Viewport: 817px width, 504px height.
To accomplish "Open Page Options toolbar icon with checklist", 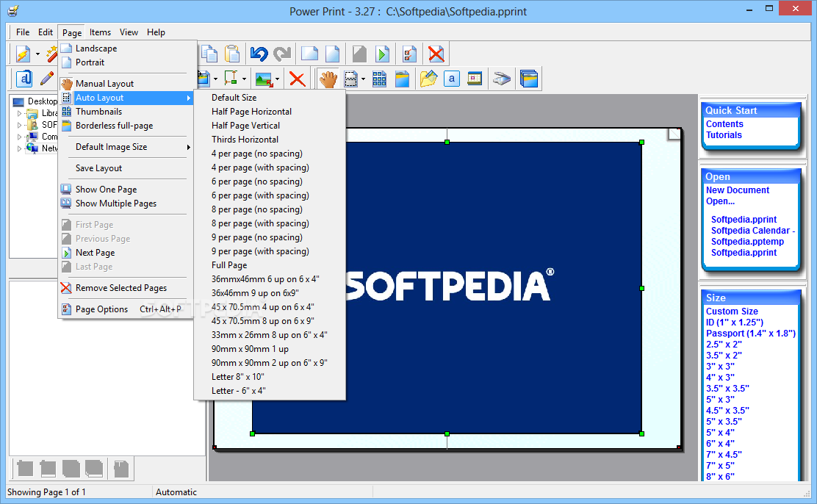I will coord(409,54).
